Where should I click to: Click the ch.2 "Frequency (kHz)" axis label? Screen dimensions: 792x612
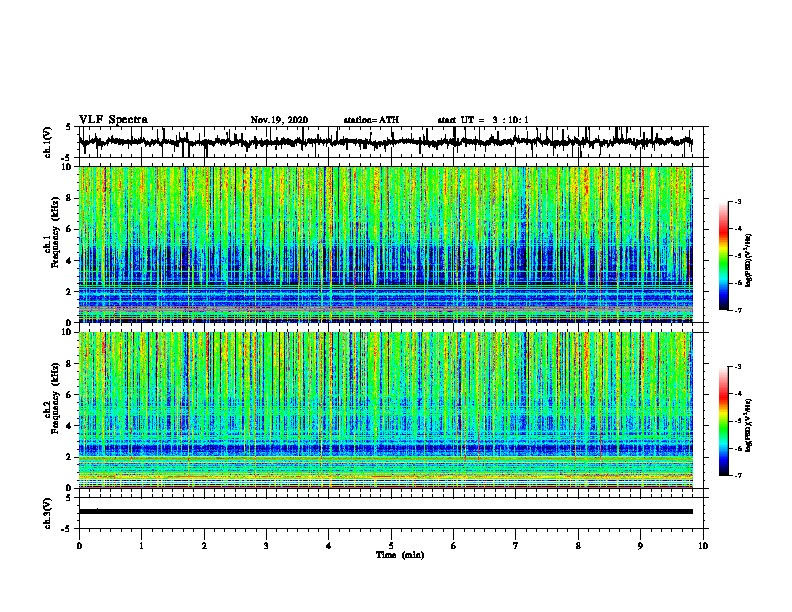click(x=55, y=398)
